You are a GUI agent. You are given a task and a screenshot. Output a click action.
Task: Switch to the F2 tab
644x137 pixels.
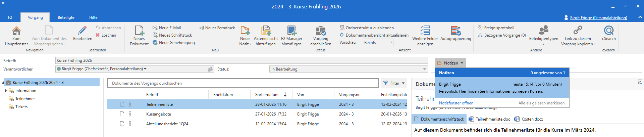pyautogui.click(x=10, y=17)
